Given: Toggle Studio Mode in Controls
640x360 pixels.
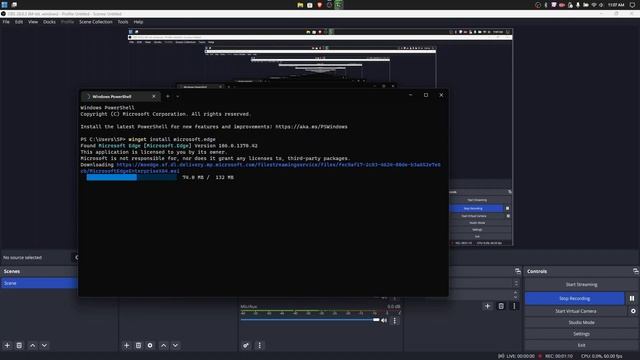Looking at the screenshot, I should coord(581,322).
